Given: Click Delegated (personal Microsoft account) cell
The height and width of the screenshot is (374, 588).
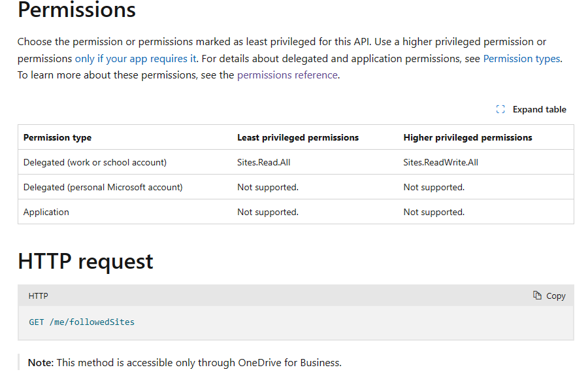Looking at the screenshot, I should [x=103, y=187].
